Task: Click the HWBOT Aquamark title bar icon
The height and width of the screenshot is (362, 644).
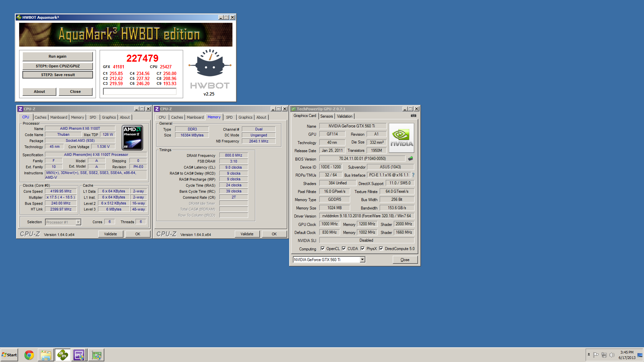Action: 19,17
